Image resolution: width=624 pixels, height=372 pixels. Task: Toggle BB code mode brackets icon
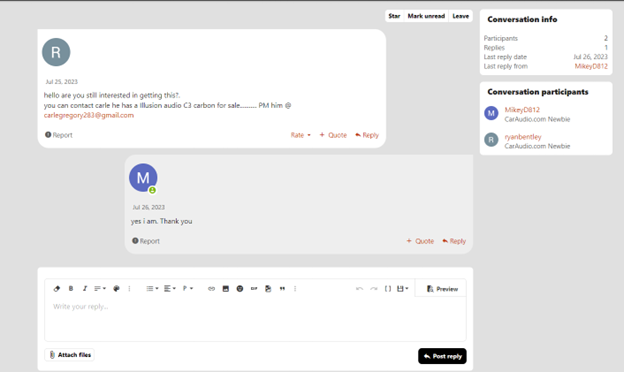pyautogui.click(x=388, y=288)
